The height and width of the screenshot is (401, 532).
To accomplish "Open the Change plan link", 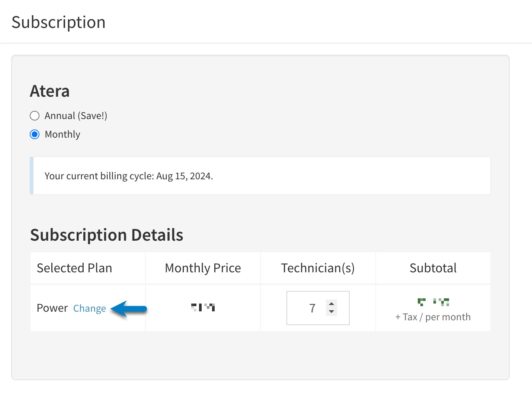I will pos(90,308).
